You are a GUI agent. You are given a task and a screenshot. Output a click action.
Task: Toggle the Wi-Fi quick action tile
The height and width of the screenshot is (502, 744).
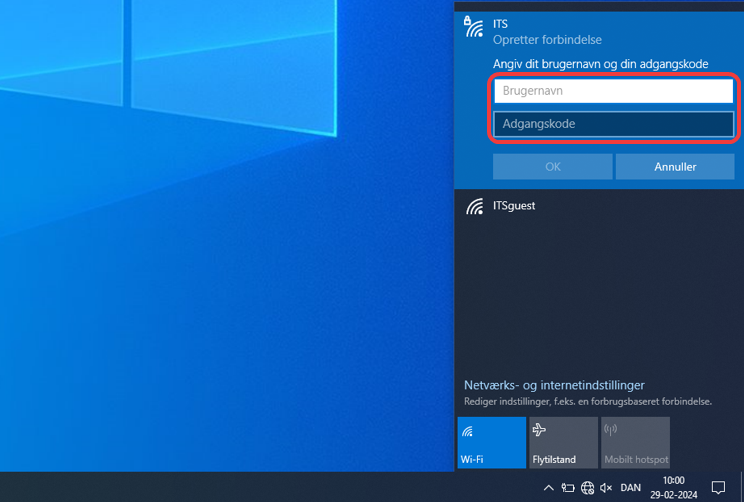(491, 442)
